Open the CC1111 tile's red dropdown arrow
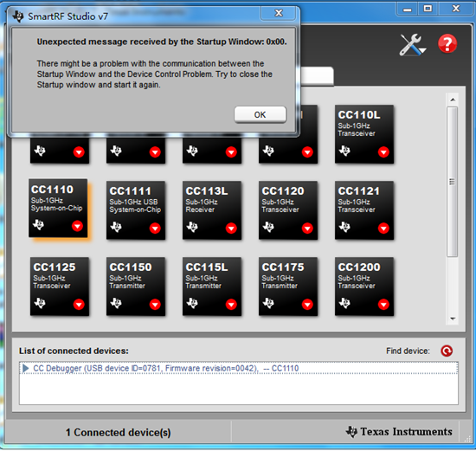476x451 pixels. click(x=155, y=228)
